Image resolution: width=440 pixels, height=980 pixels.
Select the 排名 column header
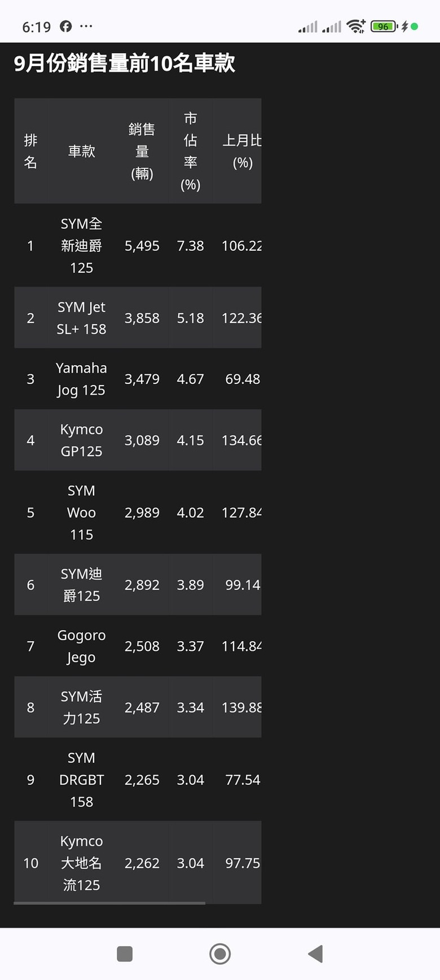30,151
